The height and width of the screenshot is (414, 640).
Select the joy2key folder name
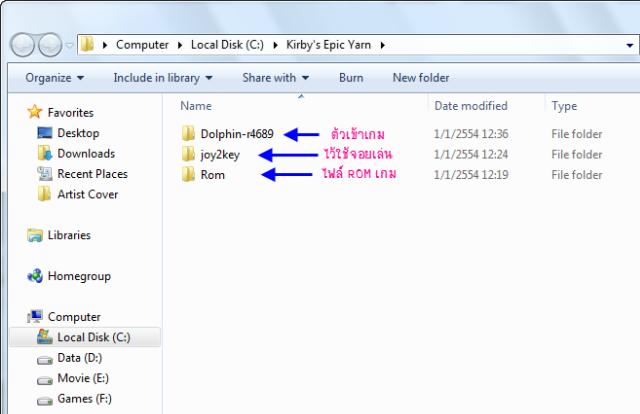220,155
